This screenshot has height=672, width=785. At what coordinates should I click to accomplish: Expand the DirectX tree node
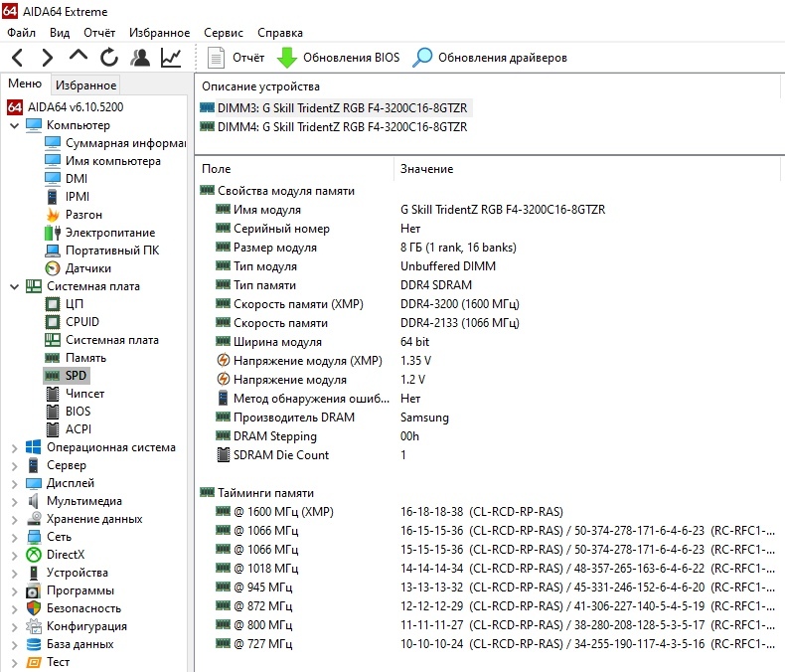pos(15,555)
